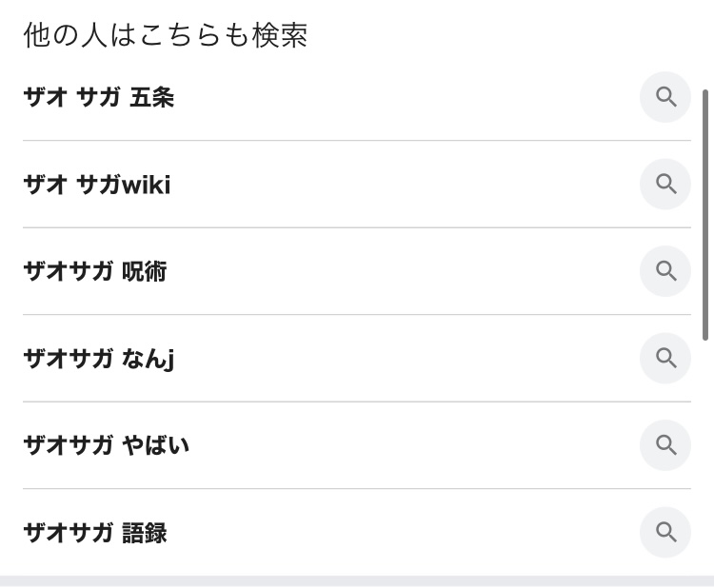Tap the ザオサガ 語録 suggestion text

point(94,533)
